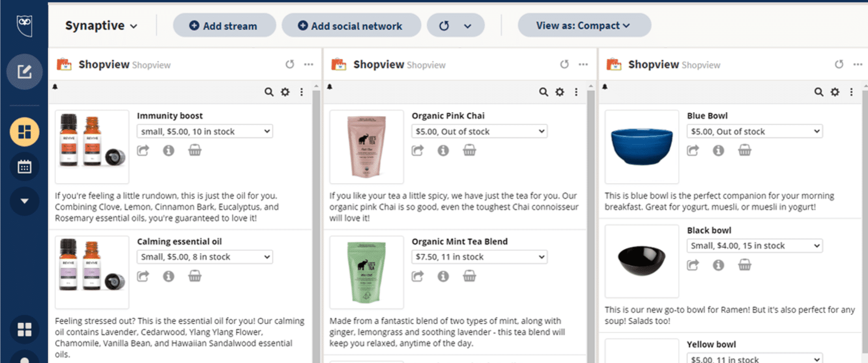Open settings gear in second Shopview stream

(x=560, y=92)
